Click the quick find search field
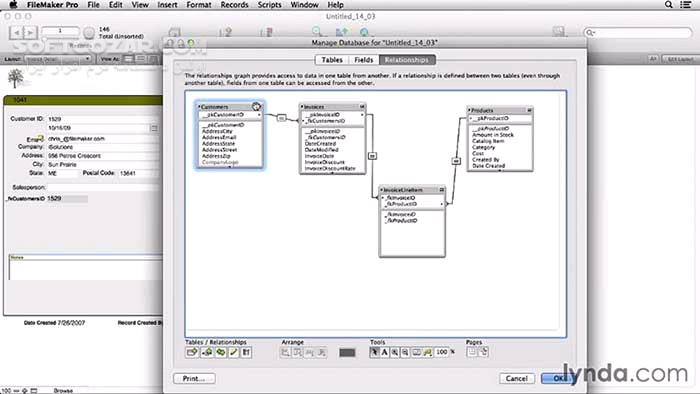 tap(638, 33)
